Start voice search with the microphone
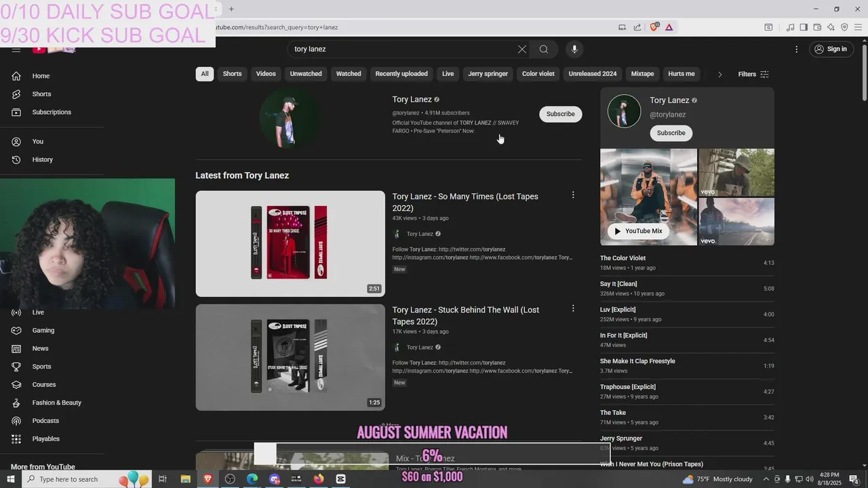This screenshot has width=868, height=488. click(x=574, y=49)
